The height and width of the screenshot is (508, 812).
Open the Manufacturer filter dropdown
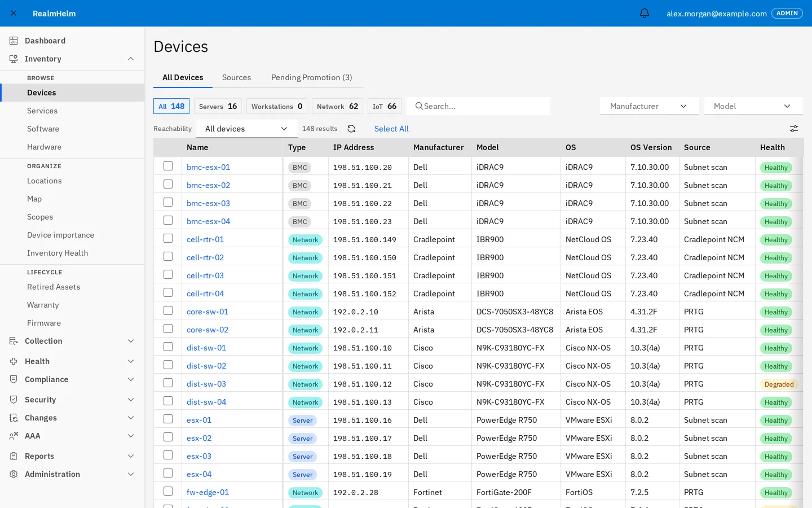(x=650, y=106)
